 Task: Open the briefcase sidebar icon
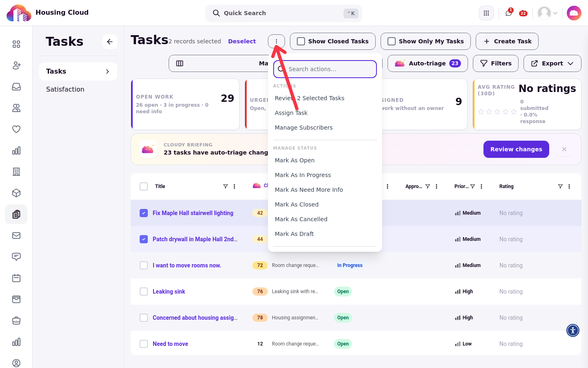16,321
